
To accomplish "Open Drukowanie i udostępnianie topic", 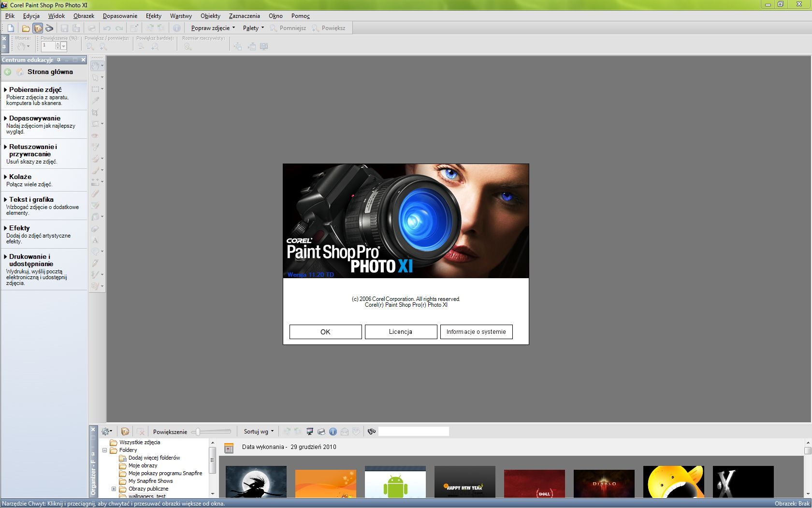I will tap(31, 260).
